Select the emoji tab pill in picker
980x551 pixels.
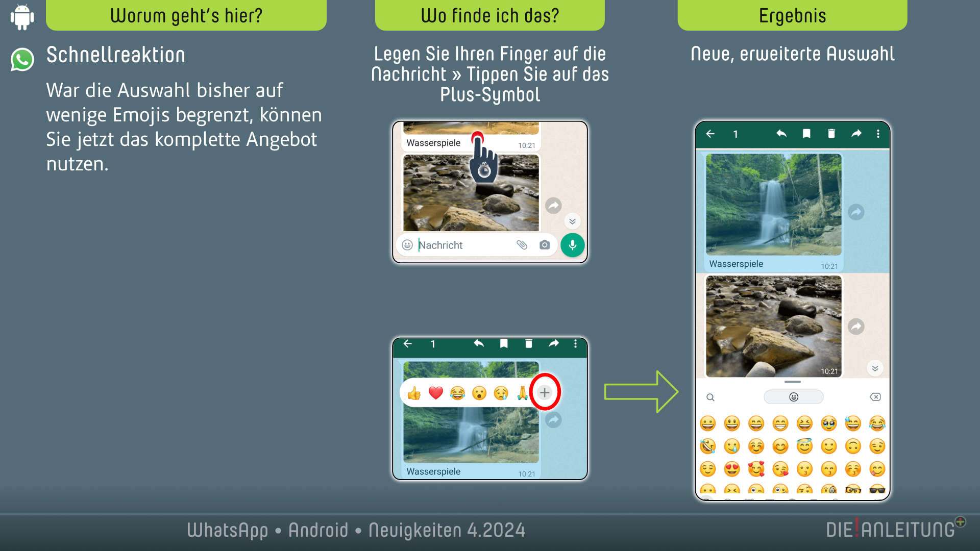(x=793, y=397)
